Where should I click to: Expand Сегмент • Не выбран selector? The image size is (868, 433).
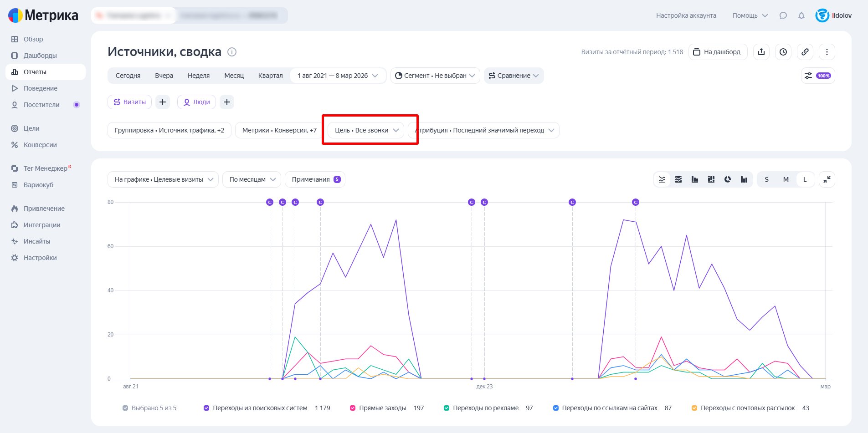pyautogui.click(x=435, y=76)
